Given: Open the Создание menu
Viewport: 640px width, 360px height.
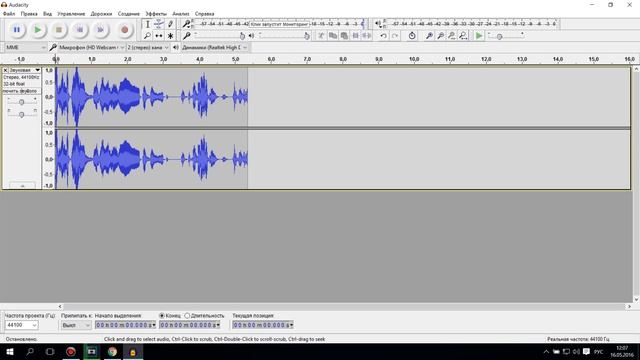Looking at the screenshot, I should click(129, 14).
